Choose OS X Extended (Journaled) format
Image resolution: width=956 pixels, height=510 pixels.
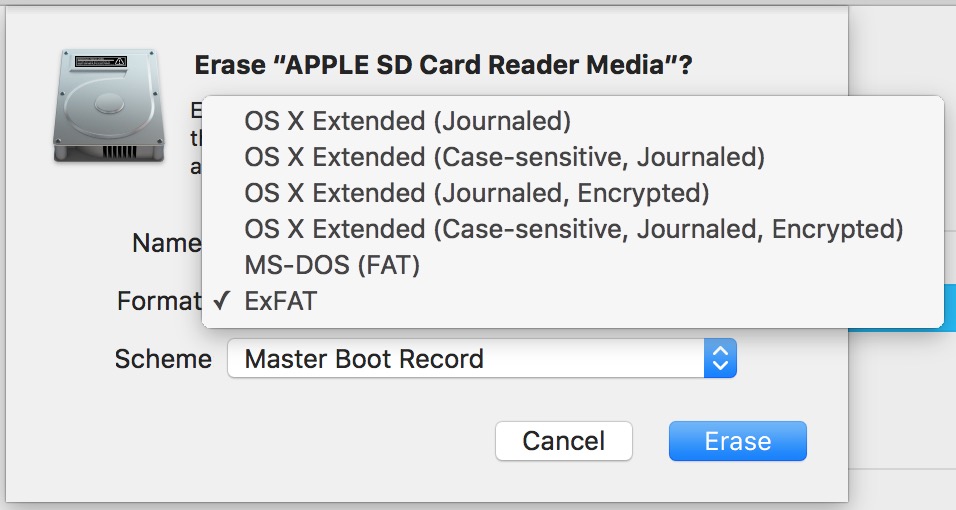pos(407,121)
